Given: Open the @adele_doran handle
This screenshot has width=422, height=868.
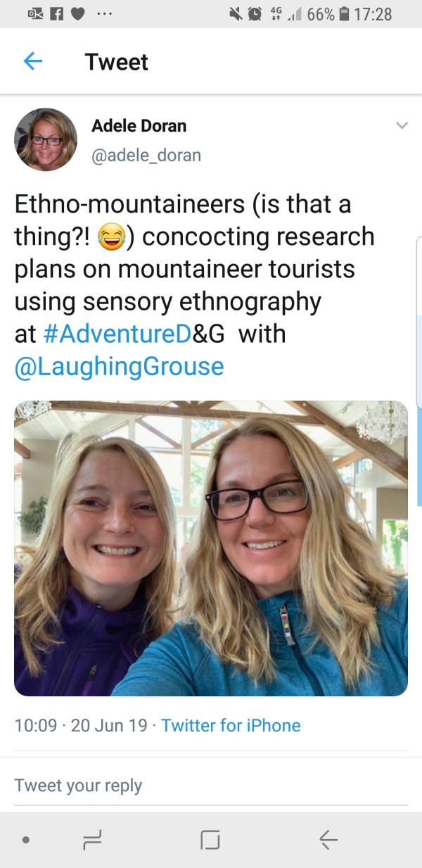Looking at the screenshot, I should point(146,156).
